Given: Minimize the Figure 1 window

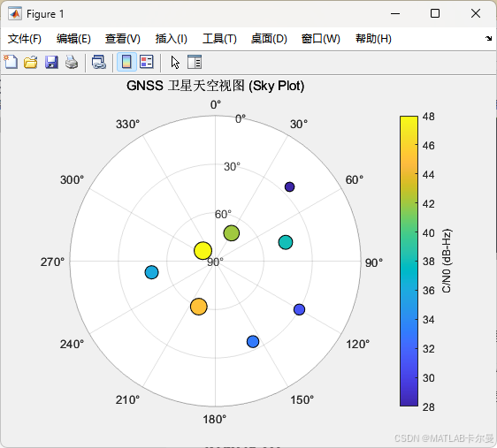Looking at the screenshot, I should pos(395,13).
